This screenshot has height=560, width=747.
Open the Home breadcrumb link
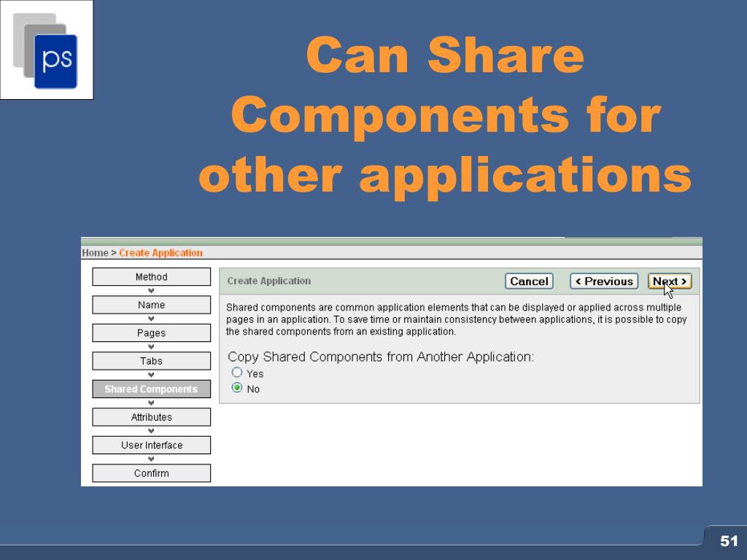(95, 253)
